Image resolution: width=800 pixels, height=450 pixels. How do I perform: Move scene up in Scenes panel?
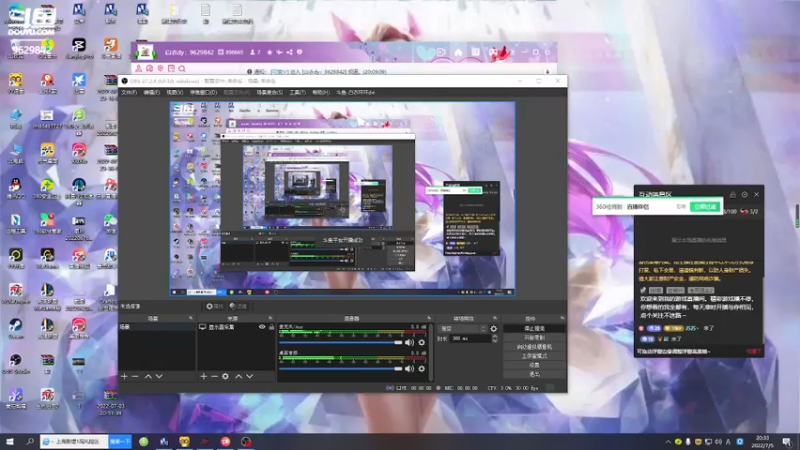(x=148, y=376)
